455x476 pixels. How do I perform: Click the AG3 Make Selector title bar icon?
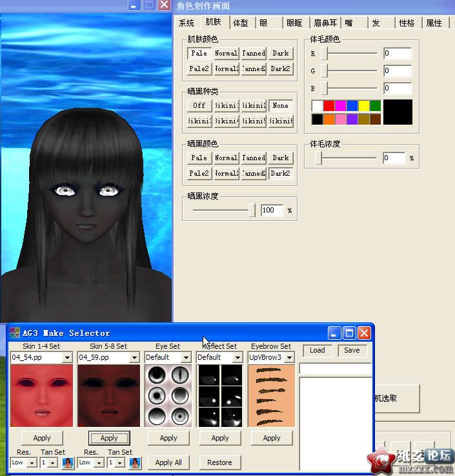15,333
